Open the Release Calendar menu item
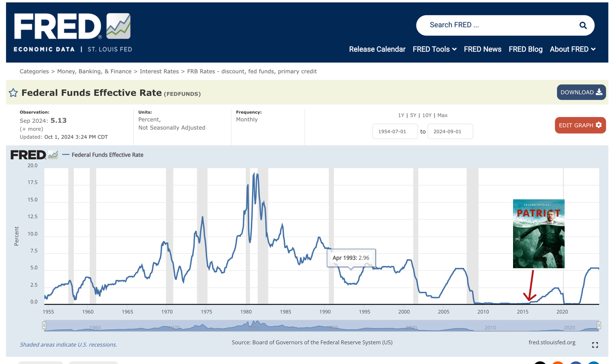613x364 pixels. (x=377, y=49)
